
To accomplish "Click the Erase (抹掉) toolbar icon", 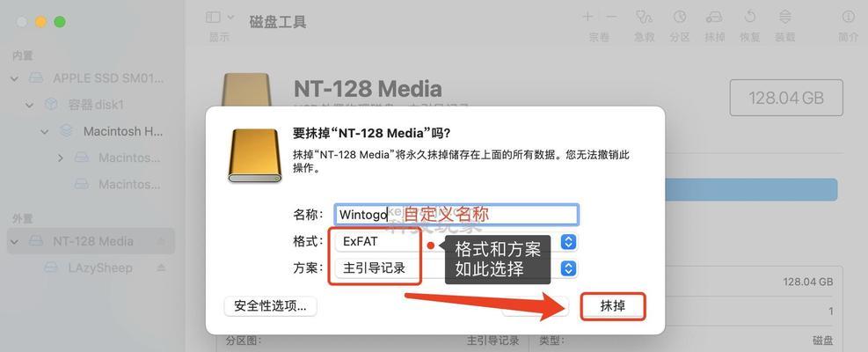I will 714,18.
